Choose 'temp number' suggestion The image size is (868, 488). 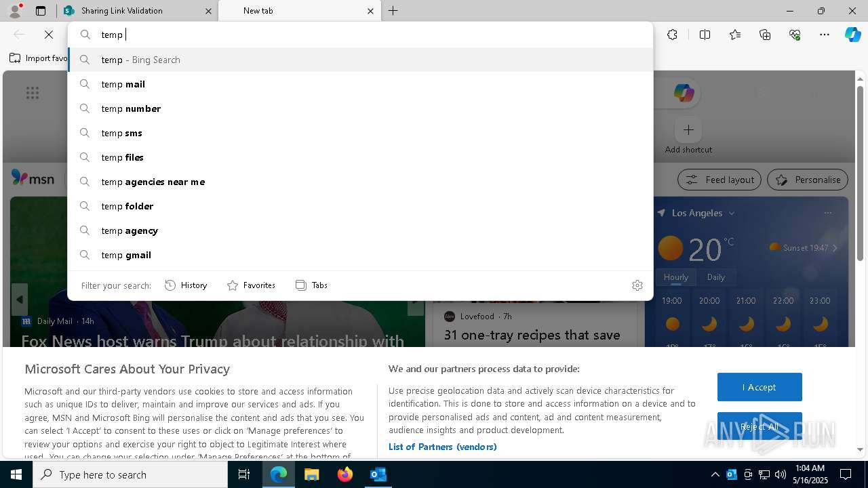(x=360, y=108)
